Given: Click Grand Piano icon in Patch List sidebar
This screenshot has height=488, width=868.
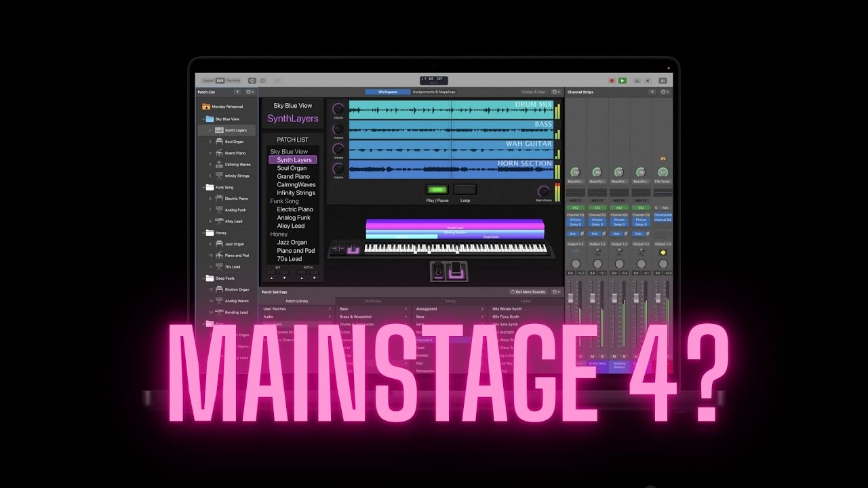Looking at the screenshot, I should 219,153.
